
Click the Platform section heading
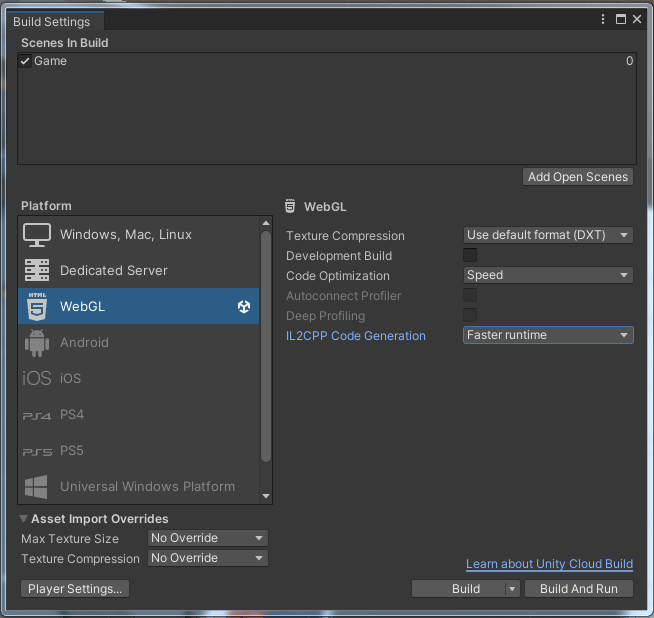(x=46, y=206)
